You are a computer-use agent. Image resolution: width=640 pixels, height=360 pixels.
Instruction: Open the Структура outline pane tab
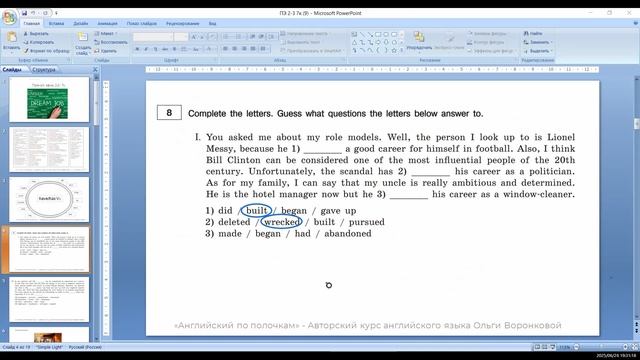(x=44, y=70)
